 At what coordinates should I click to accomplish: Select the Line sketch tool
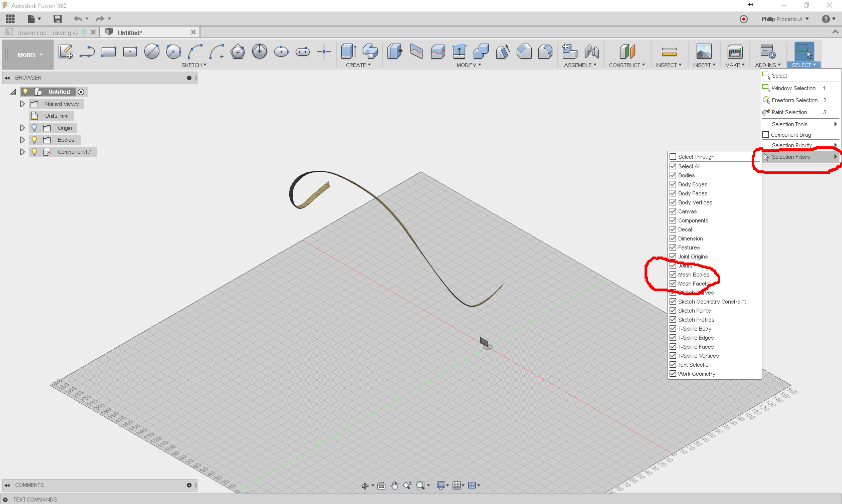pyautogui.click(x=87, y=52)
